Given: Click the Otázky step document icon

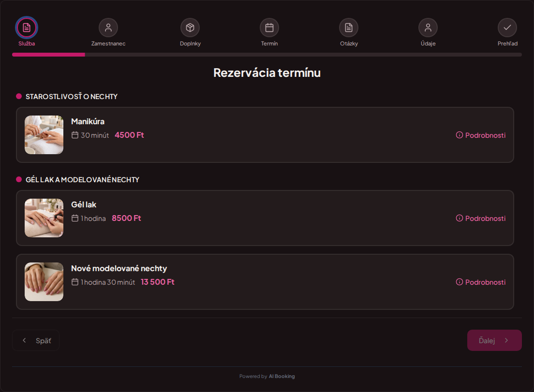Looking at the screenshot, I should (x=349, y=28).
